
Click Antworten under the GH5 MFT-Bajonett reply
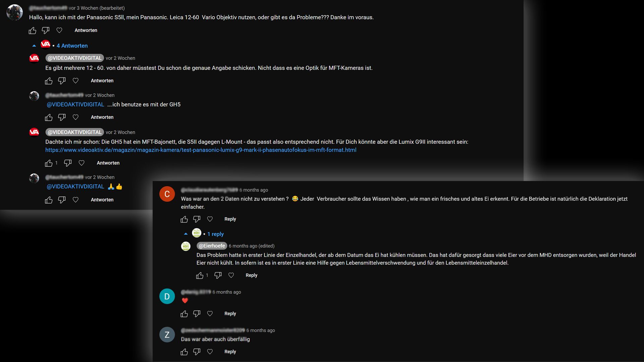coord(108,163)
